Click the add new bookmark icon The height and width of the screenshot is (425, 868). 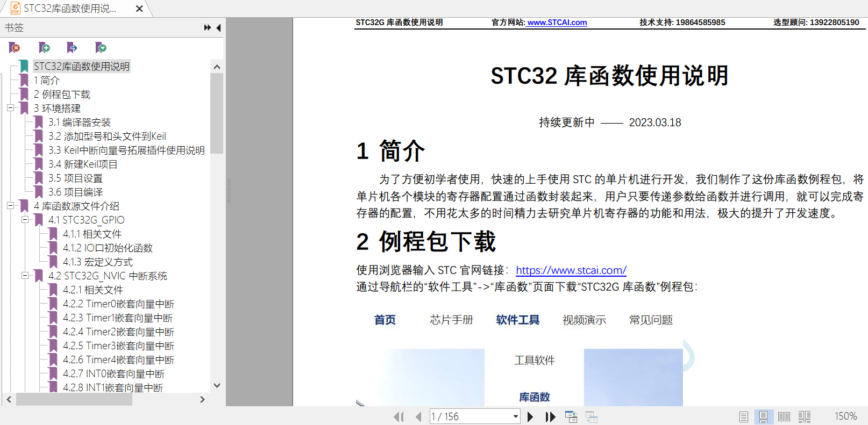[x=44, y=48]
